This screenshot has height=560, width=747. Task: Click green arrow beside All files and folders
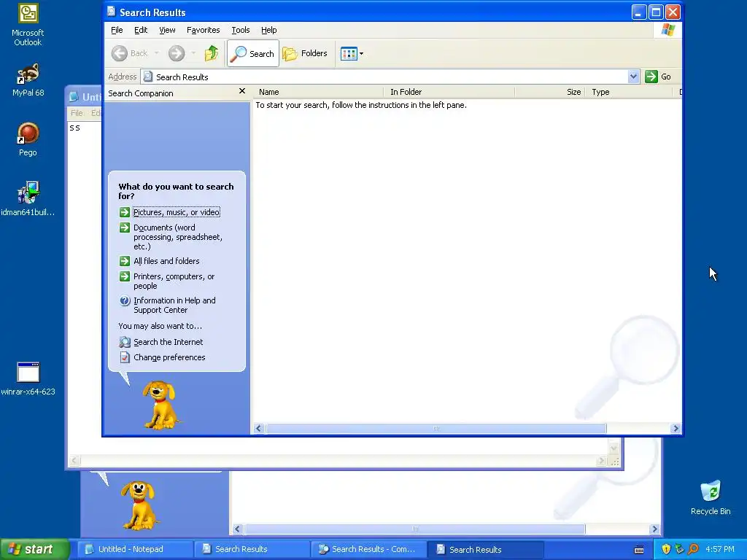pyautogui.click(x=124, y=261)
